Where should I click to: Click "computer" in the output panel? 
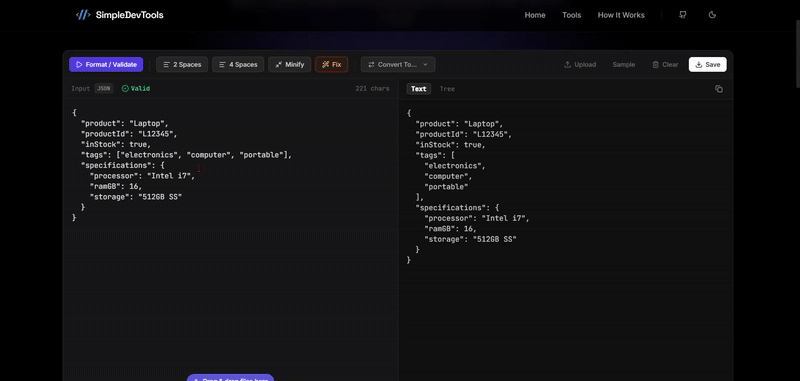448,176
